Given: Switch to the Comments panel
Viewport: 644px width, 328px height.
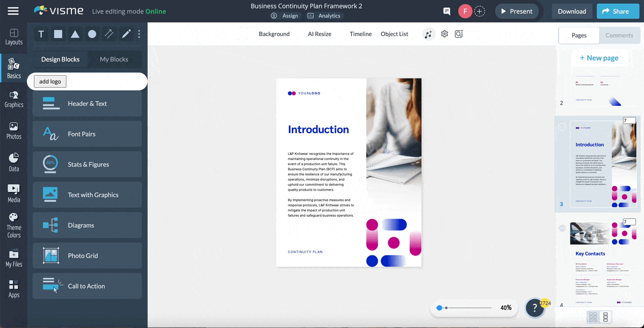Looking at the screenshot, I should pos(619,35).
